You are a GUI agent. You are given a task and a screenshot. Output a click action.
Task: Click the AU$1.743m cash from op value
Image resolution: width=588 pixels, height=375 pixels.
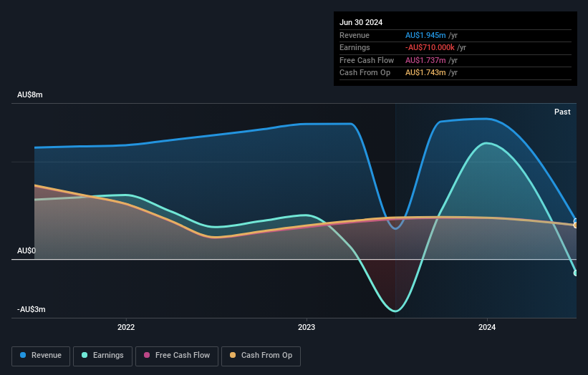pyautogui.click(x=425, y=73)
